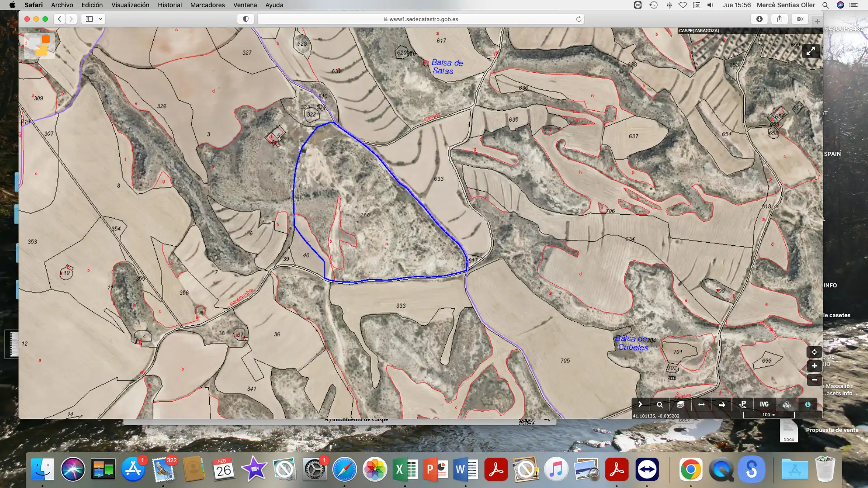Open the map layers panel
The image size is (868, 488).
tap(680, 404)
